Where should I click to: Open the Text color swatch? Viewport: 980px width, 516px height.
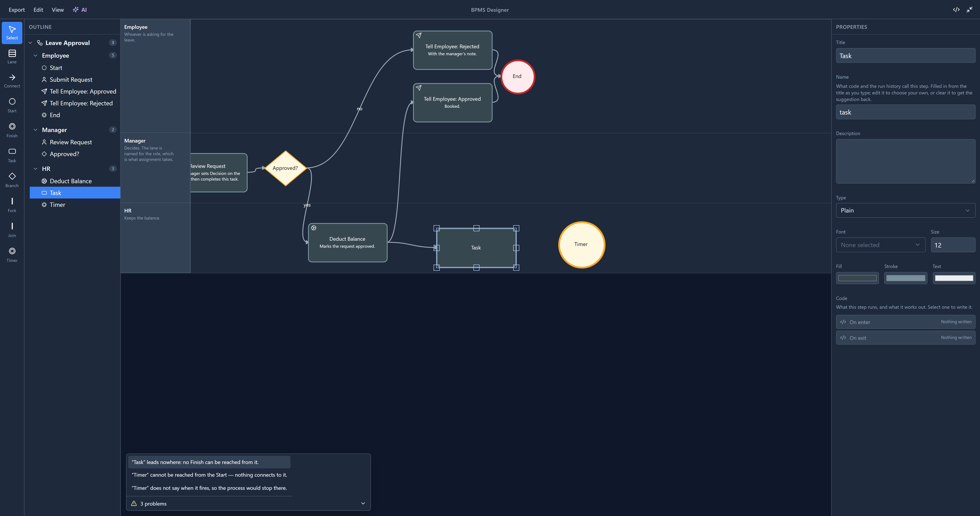pos(954,278)
